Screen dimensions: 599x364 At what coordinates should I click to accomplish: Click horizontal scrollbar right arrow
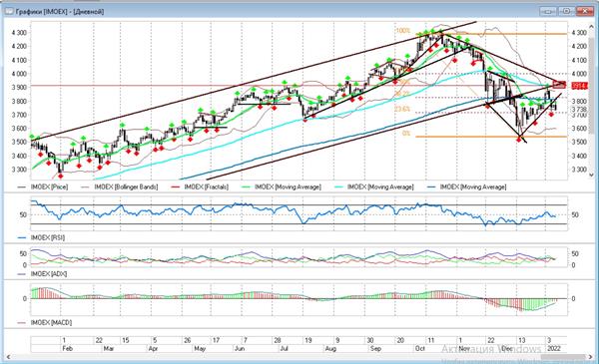[x=591, y=357]
